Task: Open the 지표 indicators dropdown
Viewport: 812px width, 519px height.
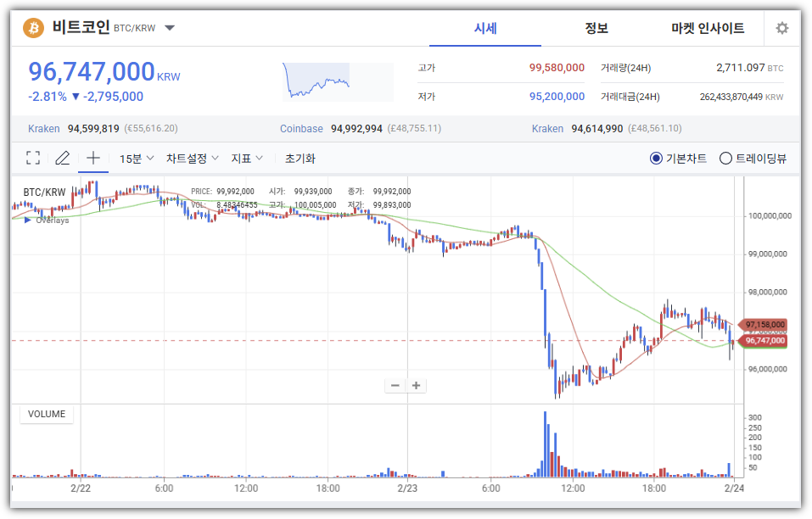Action: coord(246,158)
